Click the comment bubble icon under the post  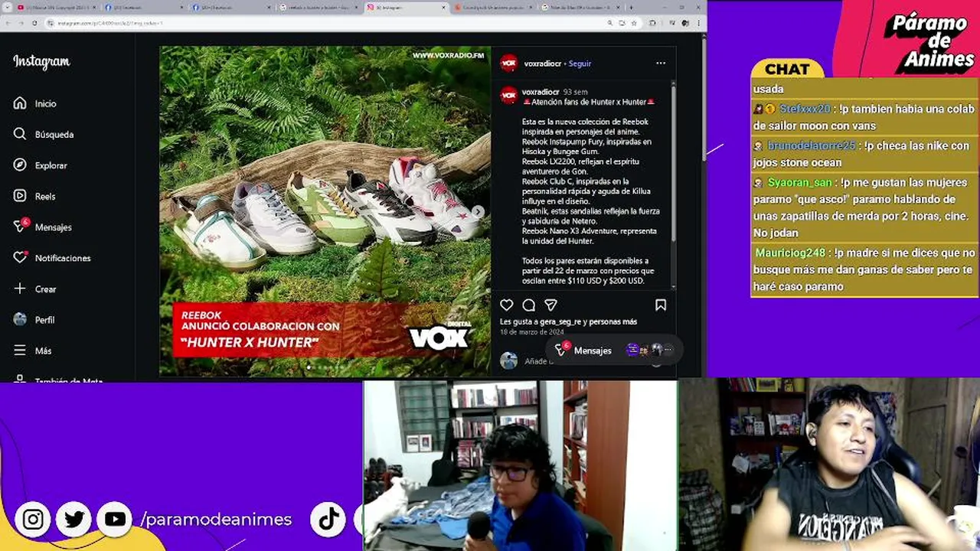(528, 305)
